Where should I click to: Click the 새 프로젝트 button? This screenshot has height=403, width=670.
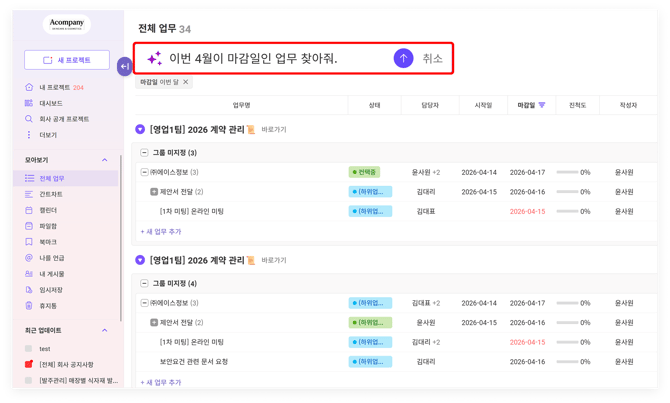(67, 60)
